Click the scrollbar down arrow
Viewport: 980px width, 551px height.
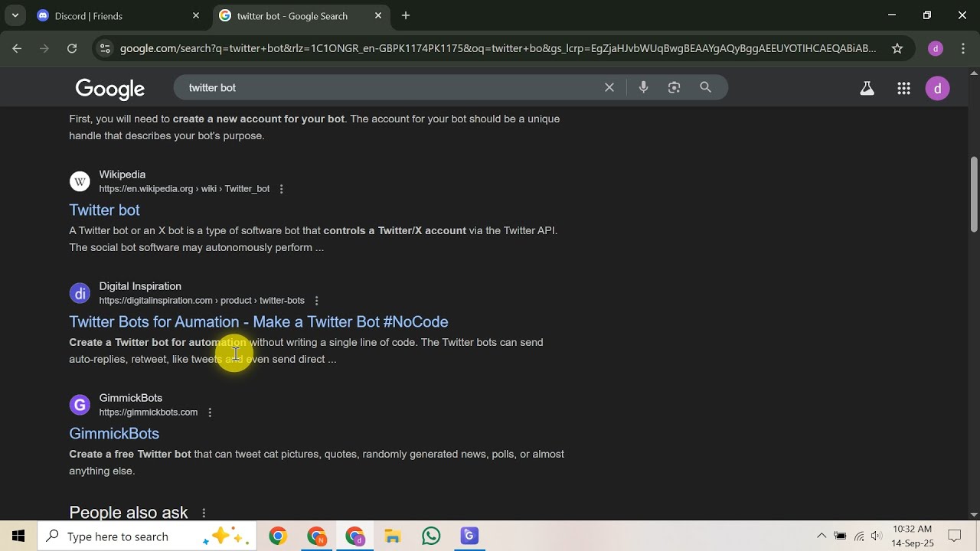click(974, 514)
